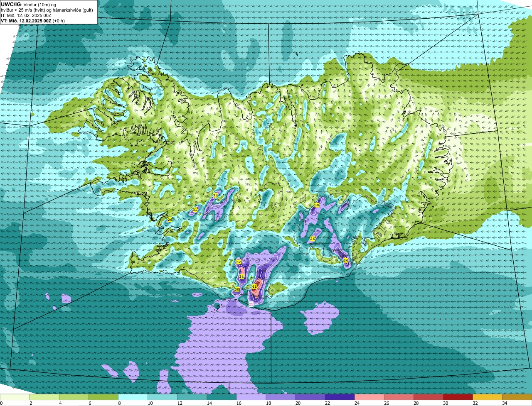This screenshot has width=532, height=406.
Task: Click the legend scale number 2
Action: pyautogui.click(x=31, y=403)
